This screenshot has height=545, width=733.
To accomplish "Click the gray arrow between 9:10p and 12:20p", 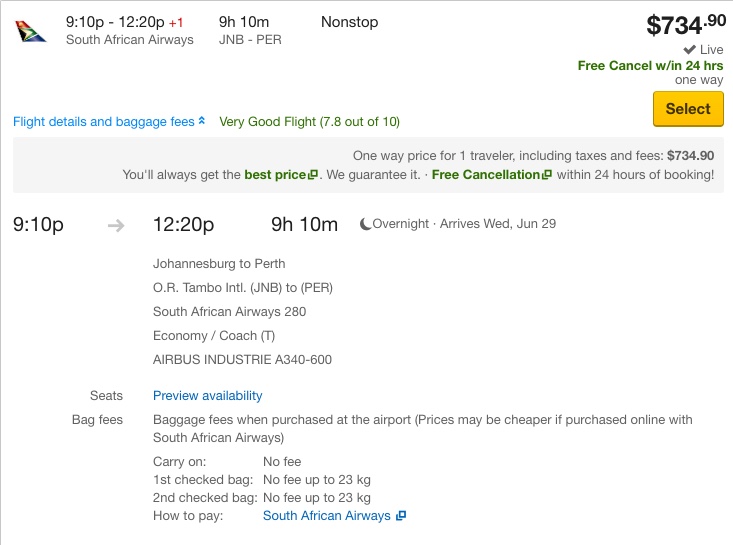I will (116, 225).
